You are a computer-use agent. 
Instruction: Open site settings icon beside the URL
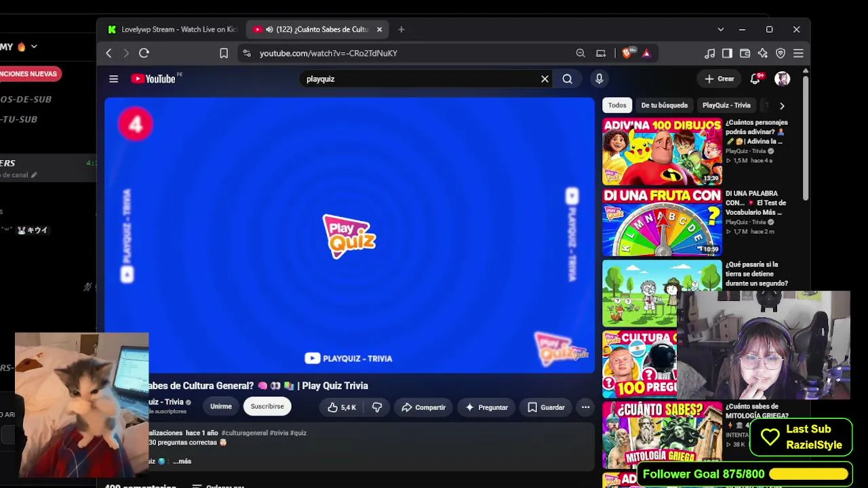point(247,53)
